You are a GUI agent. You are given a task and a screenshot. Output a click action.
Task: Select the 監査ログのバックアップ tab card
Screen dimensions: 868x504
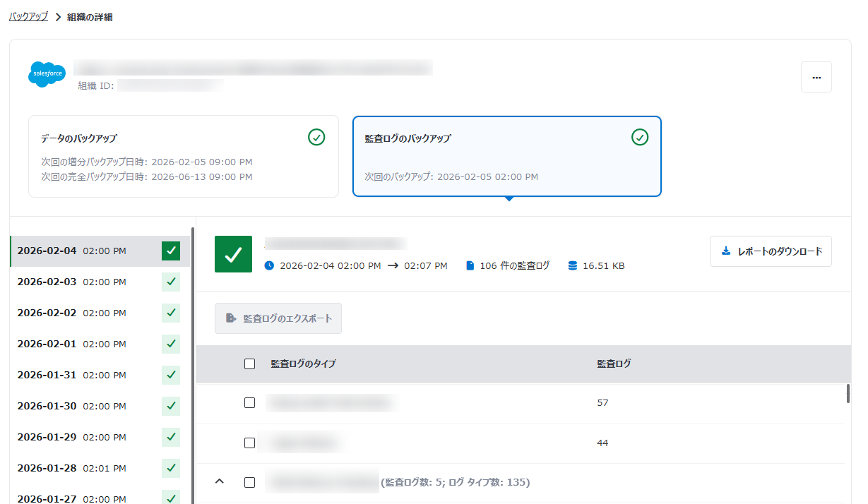(506, 156)
